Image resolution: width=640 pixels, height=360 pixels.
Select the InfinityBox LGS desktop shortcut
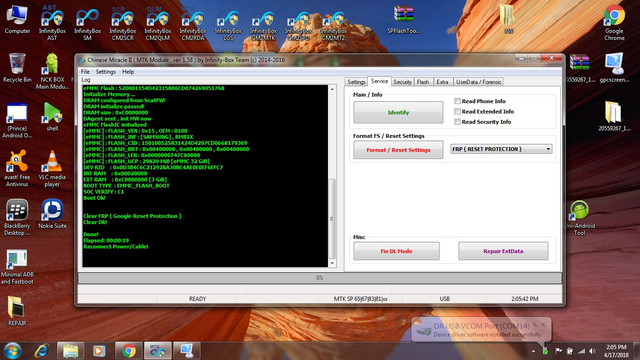click(x=228, y=25)
